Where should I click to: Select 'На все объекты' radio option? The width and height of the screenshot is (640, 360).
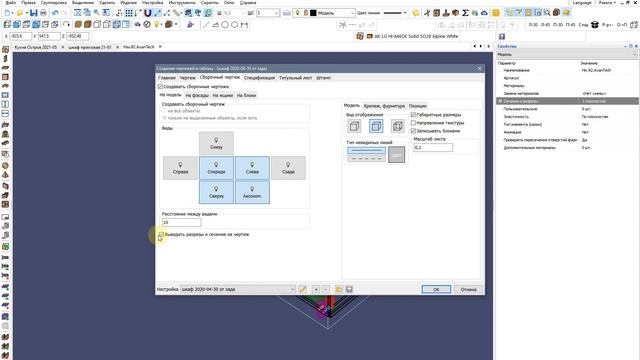165,111
